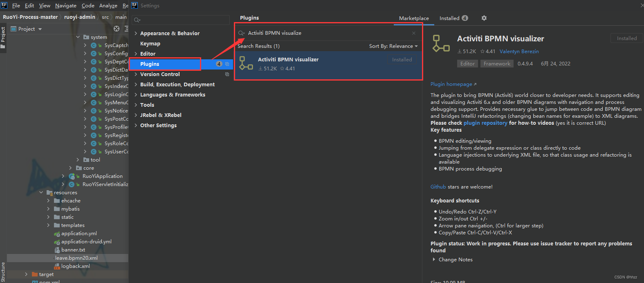Click the Framework tag
Screen dimensions: 644x283
pos(497,64)
